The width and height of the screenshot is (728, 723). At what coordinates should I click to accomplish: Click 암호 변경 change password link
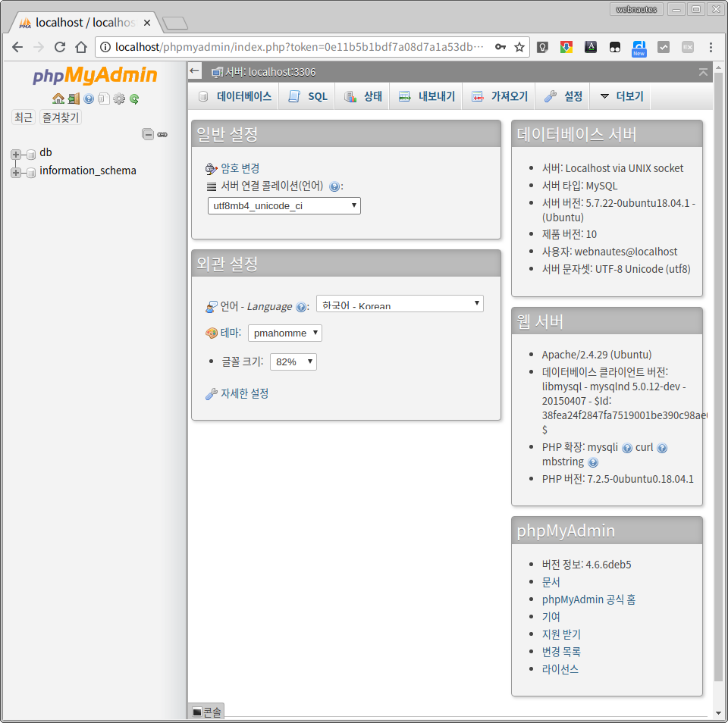pos(240,168)
